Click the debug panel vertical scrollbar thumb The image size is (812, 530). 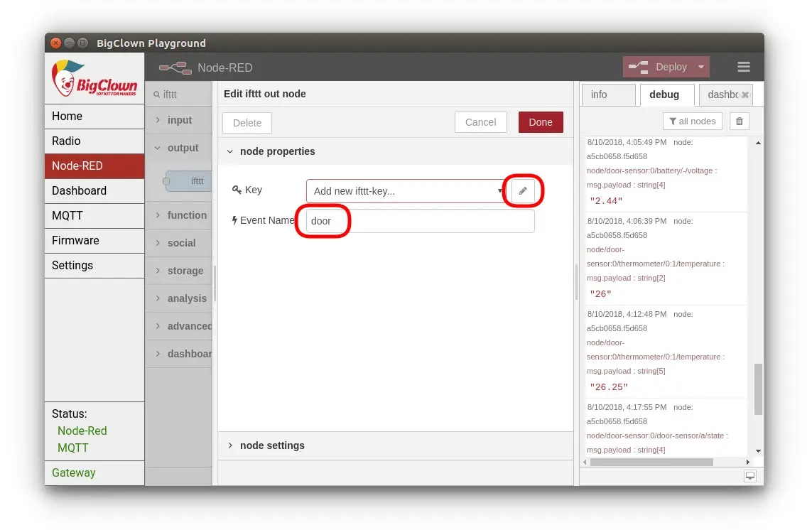[x=758, y=389]
